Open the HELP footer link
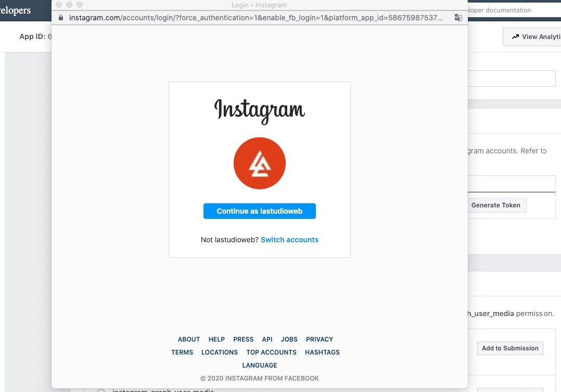 tap(216, 339)
